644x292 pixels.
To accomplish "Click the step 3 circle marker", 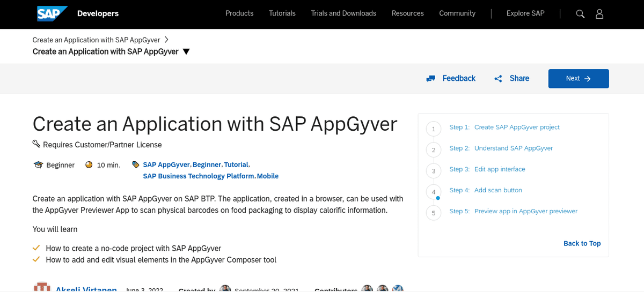I will click(434, 171).
